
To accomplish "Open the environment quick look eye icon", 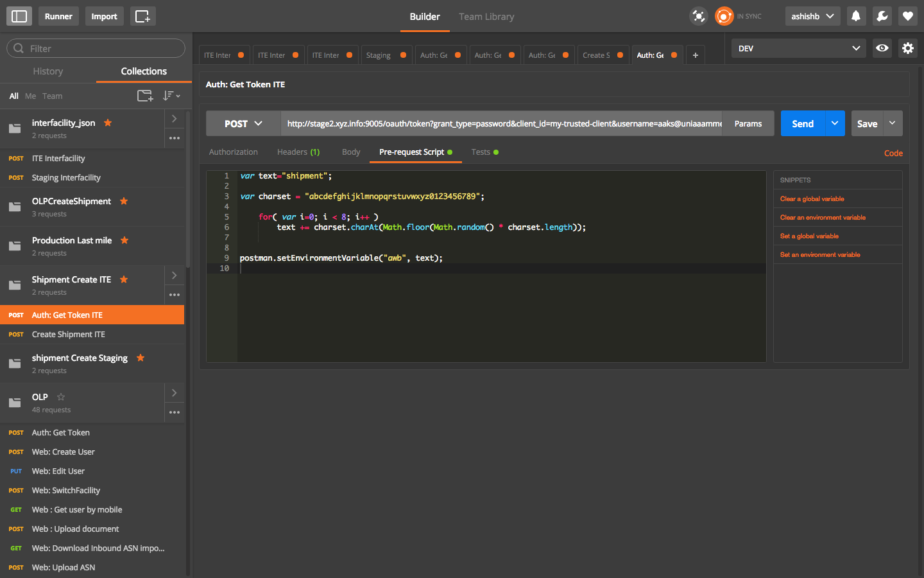I will (x=882, y=48).
